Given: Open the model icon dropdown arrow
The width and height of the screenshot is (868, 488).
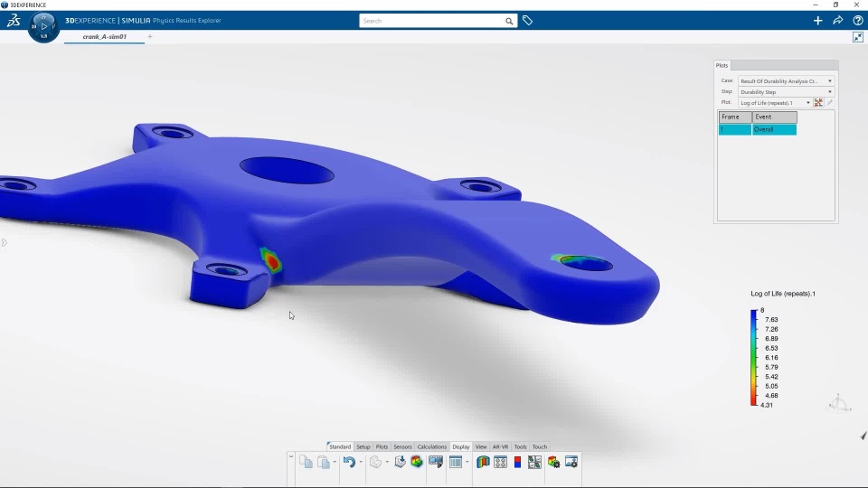Looking at the screenshot, I should 387,462.
